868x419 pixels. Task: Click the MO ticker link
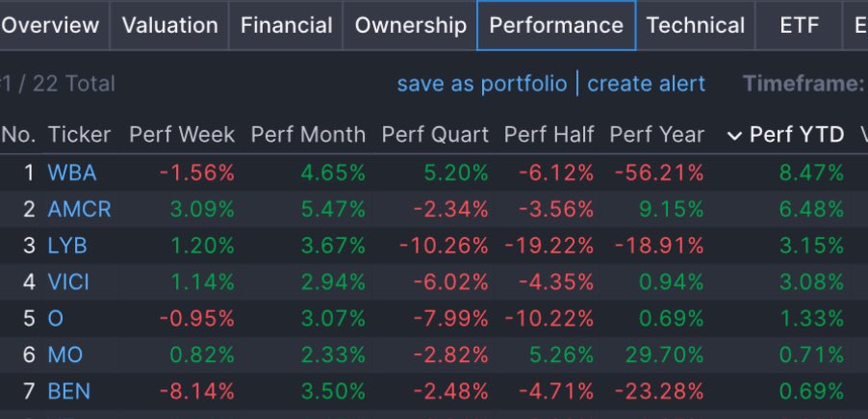click(65, 355)
